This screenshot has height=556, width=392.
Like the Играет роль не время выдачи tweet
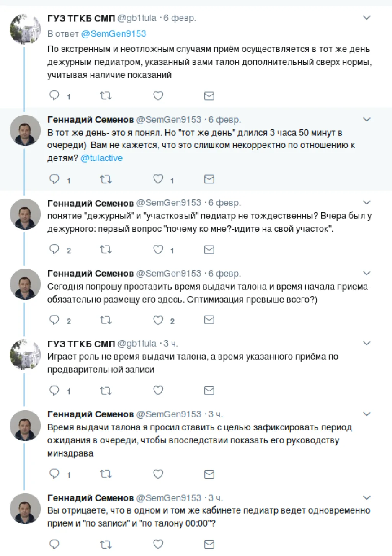(158, 391)
